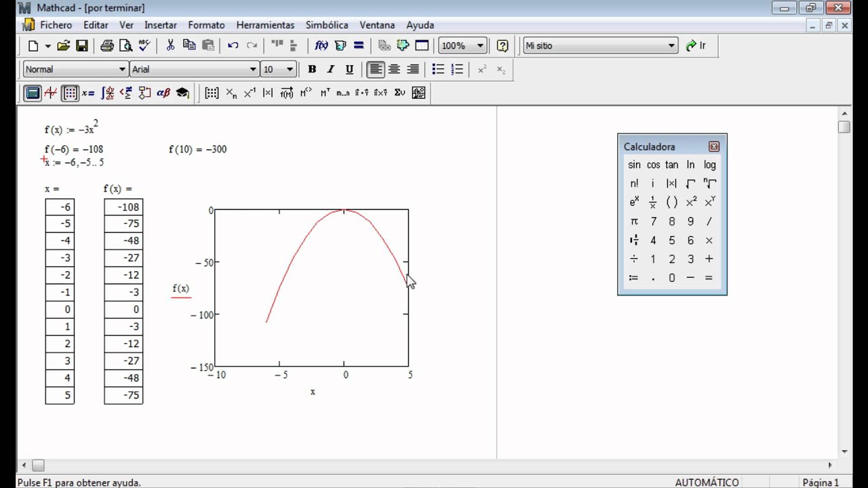The width and height of the screenshot is (868, 488).
Task: Open the Greek symbols toolbar
Action: click(163, 93)
